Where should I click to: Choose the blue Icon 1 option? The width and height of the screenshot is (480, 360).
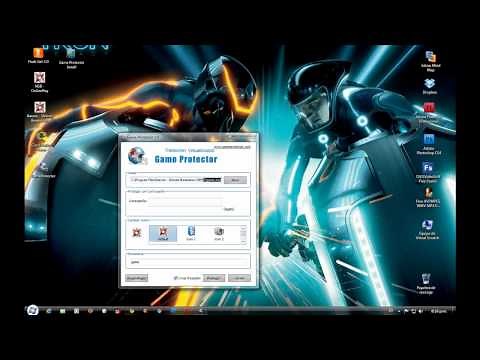coord(191,233)
